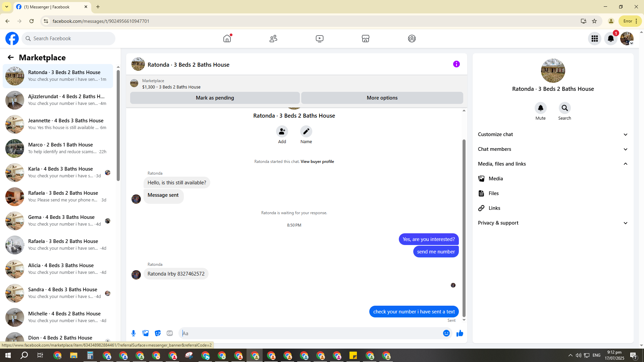Open the account profile picture menu

[x=627, y=39]
